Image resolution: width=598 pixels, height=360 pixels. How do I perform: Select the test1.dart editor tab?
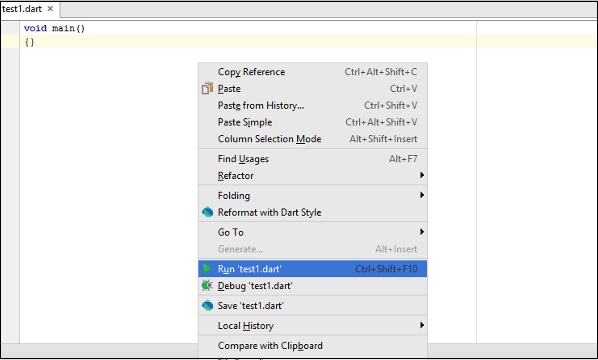(30, 9)
